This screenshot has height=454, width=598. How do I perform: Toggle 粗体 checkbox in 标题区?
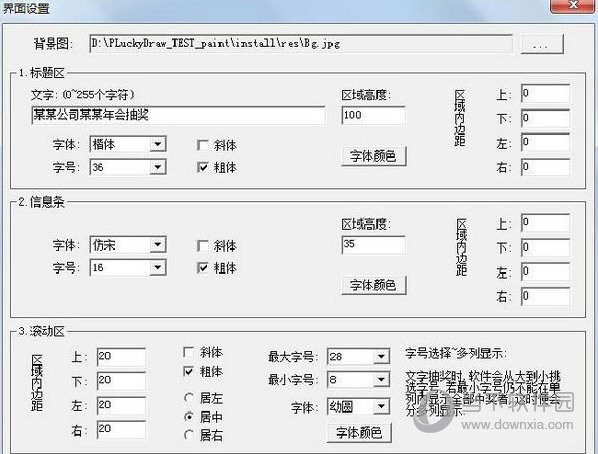(x=202, y=167)
